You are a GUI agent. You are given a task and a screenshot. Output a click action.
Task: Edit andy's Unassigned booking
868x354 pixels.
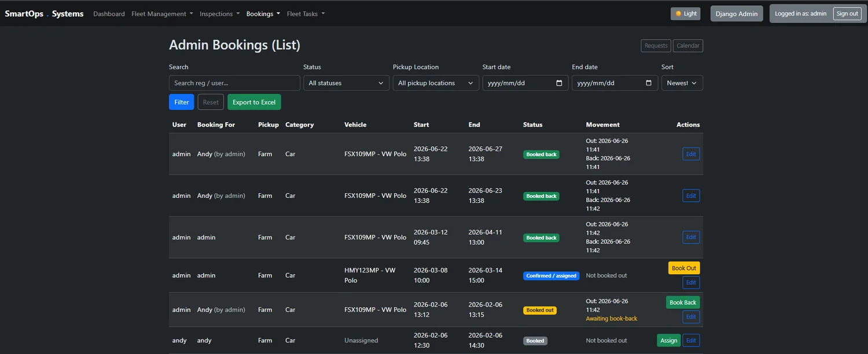[x=691, y=341]
